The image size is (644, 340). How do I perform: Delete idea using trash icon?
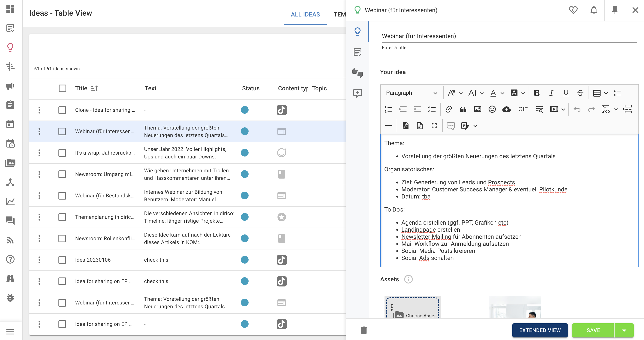click(x=364, y=330)
